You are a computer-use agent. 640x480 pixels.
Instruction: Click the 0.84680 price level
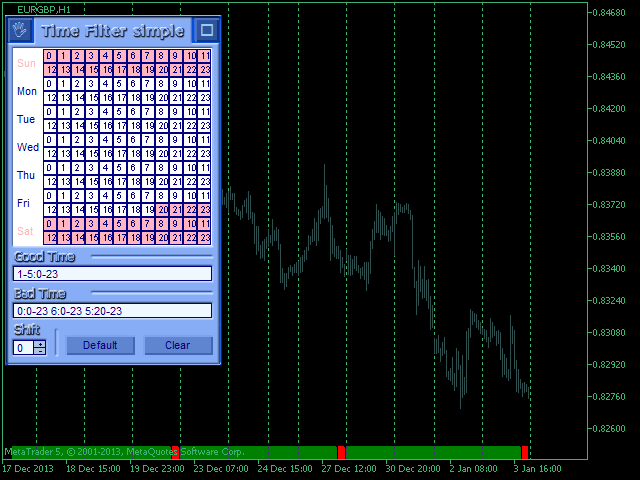point(609,13)
